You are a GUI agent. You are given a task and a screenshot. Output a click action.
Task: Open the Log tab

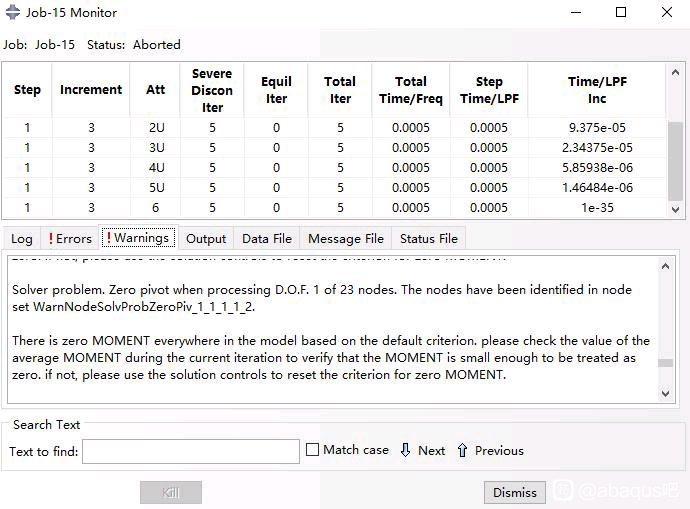[22, 239]
